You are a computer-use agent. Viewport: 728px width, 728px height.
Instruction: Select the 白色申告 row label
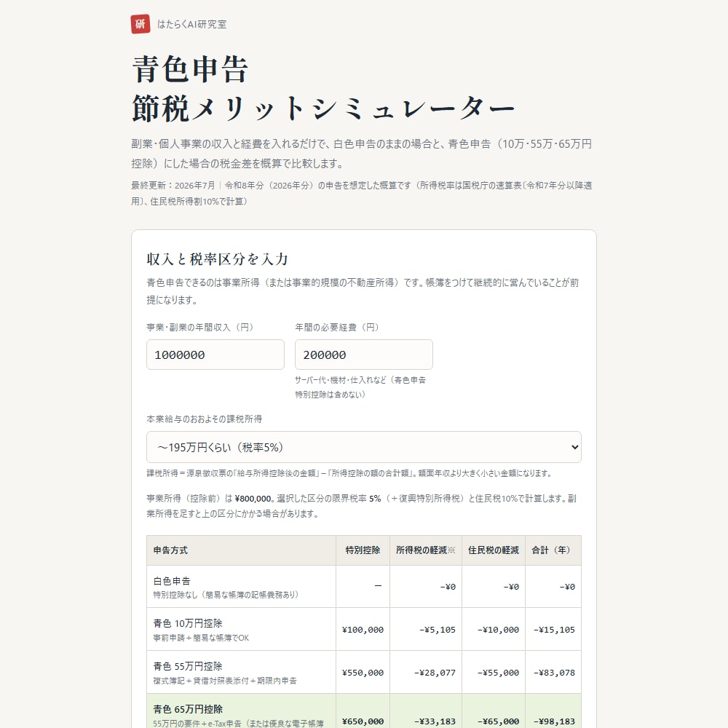pyautogui.click(x=172, y=581)
